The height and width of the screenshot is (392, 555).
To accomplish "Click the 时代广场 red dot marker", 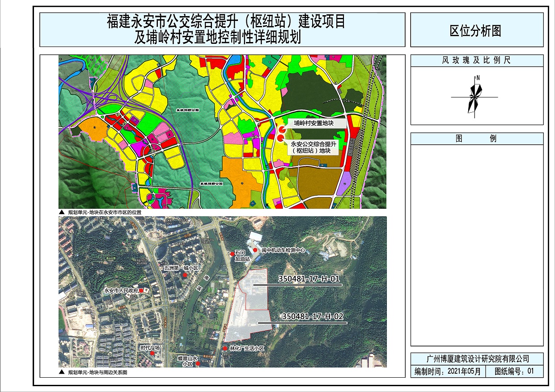I will click(x=153, y=354).
